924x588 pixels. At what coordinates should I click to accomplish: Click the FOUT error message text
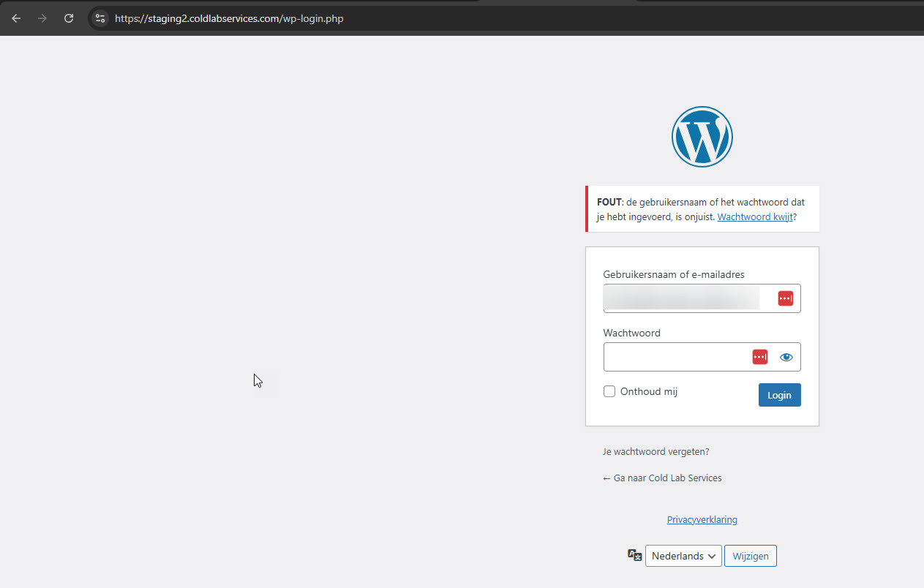pyautogui.click(x=701, y=209)
